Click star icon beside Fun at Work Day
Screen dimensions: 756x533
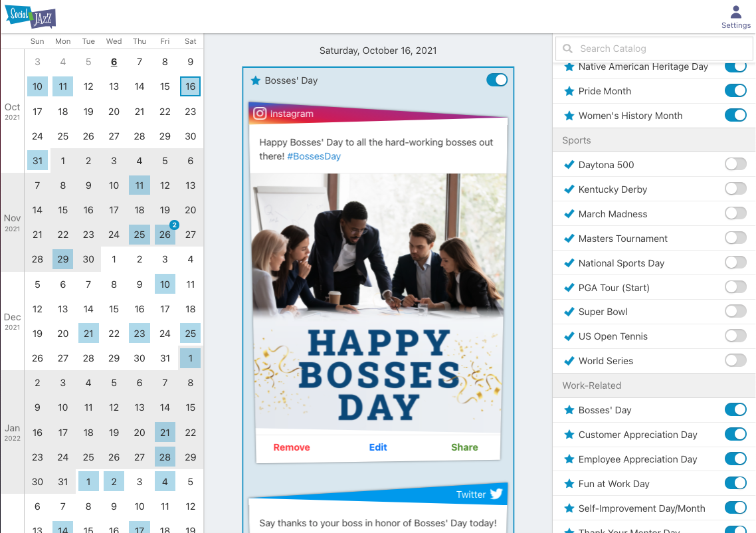(x=569, y=484)
